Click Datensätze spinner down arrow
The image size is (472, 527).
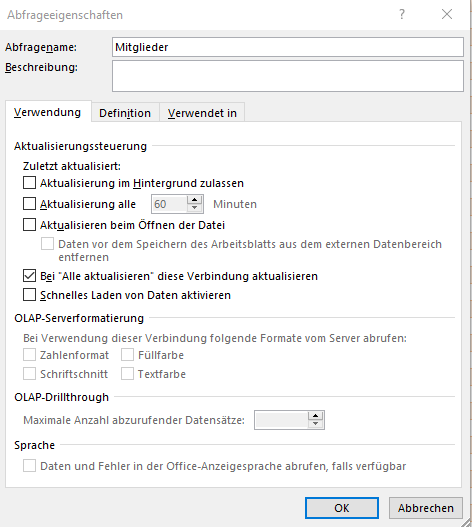click(315, 424)
